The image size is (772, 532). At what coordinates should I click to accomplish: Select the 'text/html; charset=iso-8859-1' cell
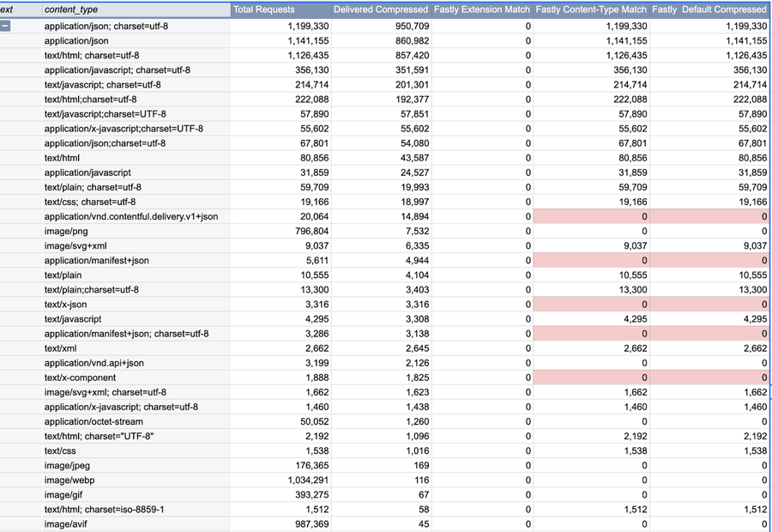pos(105,510)
